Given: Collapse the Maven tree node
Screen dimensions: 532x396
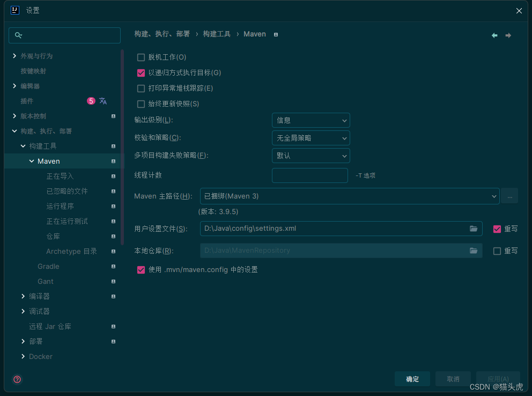Looking at the screenshot, I should [x=31, y=161].
